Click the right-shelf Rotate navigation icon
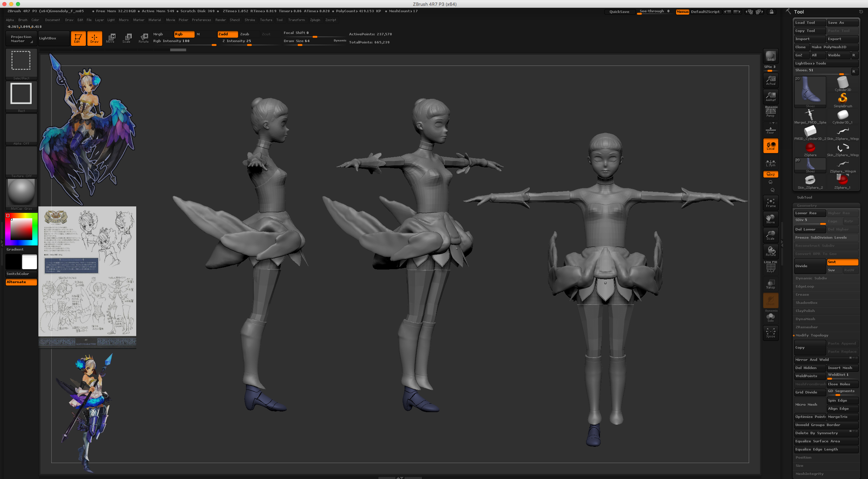Screen dimensions: 868x479 [770, 252]
